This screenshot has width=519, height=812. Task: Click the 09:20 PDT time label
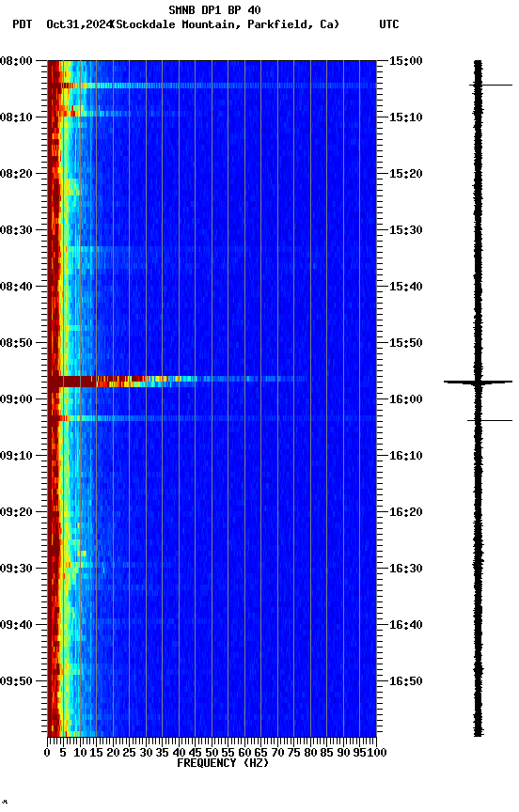tap(16, 513)
